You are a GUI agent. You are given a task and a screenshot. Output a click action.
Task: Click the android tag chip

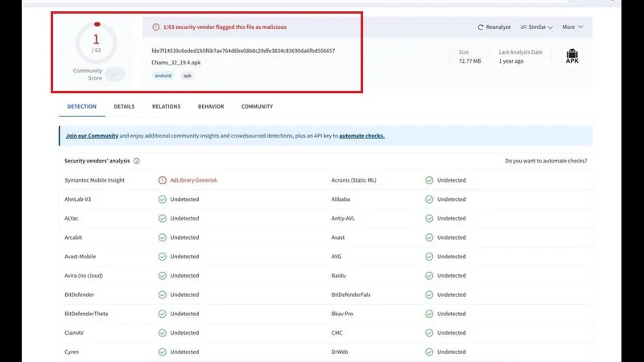(x=163, y=76)
